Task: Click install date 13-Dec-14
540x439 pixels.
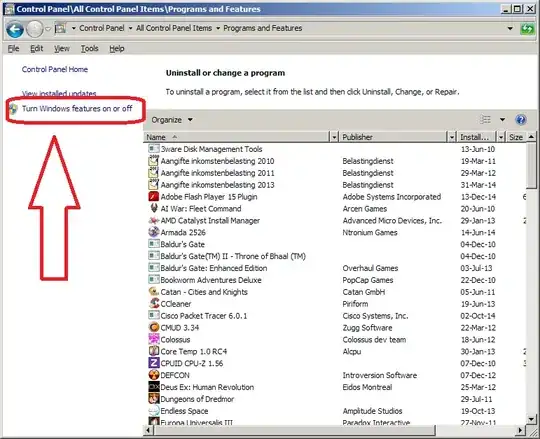Action: click(x=478, y=197)
